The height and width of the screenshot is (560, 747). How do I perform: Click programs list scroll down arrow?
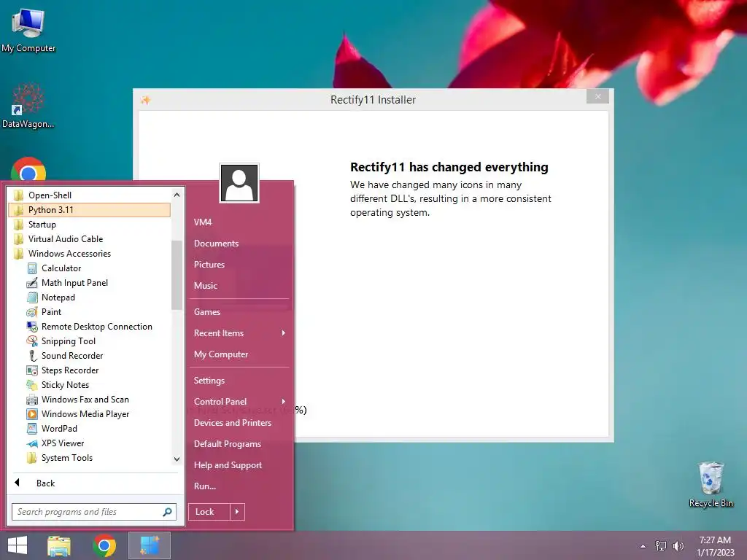tap(177, 459)
